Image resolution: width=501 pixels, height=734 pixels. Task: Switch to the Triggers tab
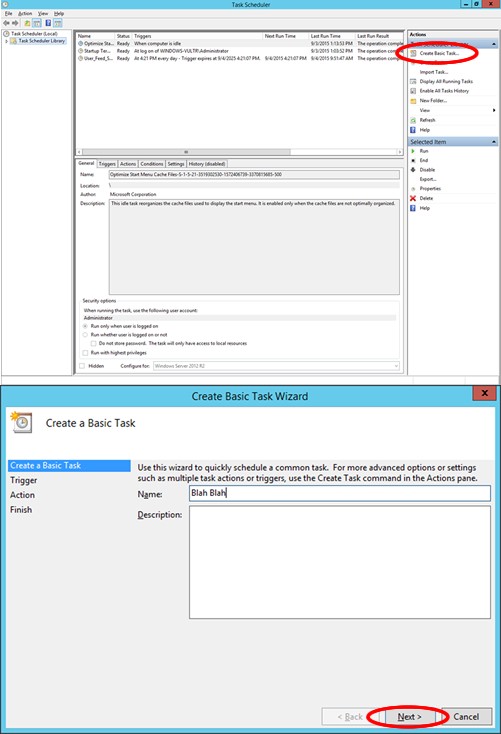107,164
